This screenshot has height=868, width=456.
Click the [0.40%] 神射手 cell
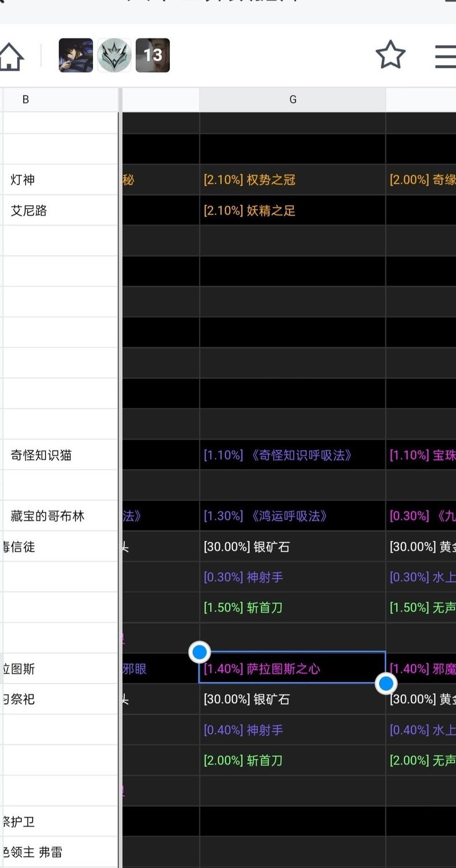(292, 730)
